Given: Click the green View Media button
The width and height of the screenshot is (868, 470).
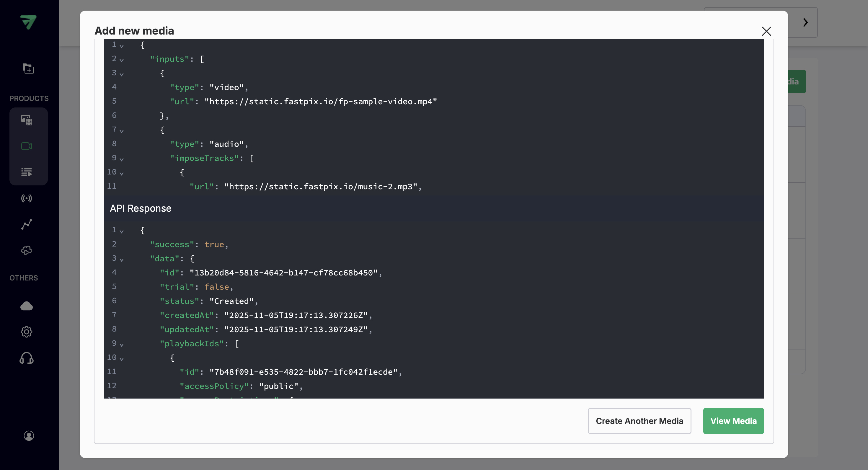Looking at the screenshot, I should click(x=733, y=421).
